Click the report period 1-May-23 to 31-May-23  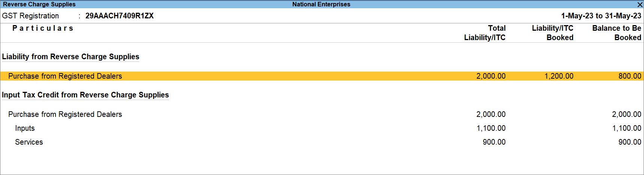(x=601, y=16)
